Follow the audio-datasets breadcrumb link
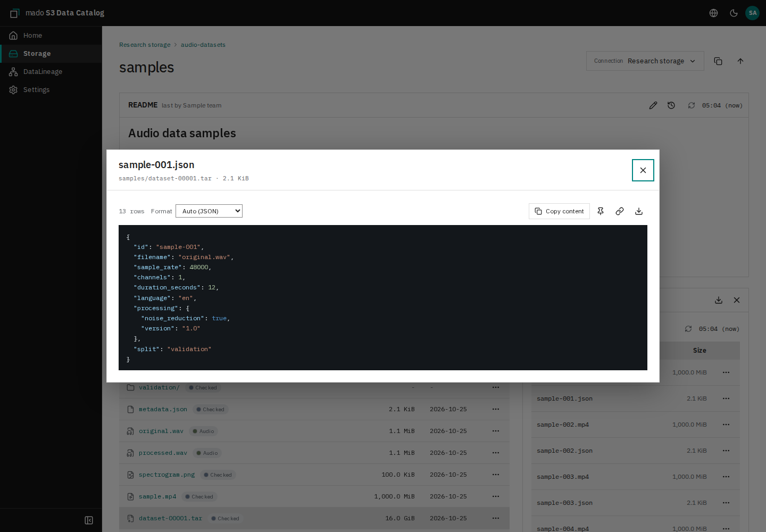The height and width of the screenshot is (532, 766). point(203,45)
